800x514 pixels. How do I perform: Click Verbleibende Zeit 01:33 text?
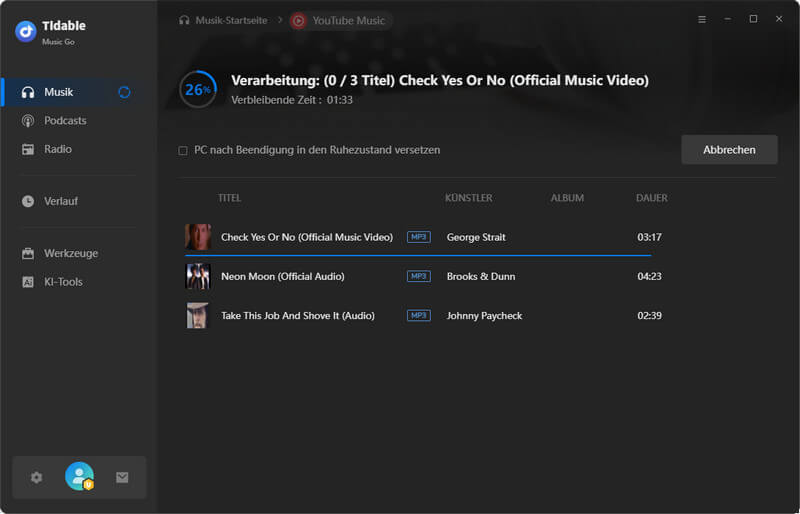click(x=292, y=100)
